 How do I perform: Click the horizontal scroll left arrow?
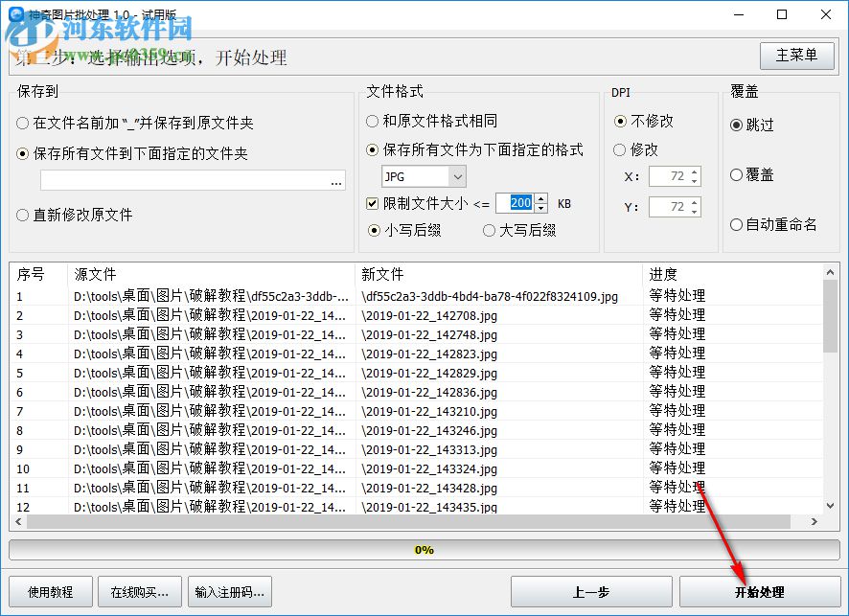[x=18, y=522]
